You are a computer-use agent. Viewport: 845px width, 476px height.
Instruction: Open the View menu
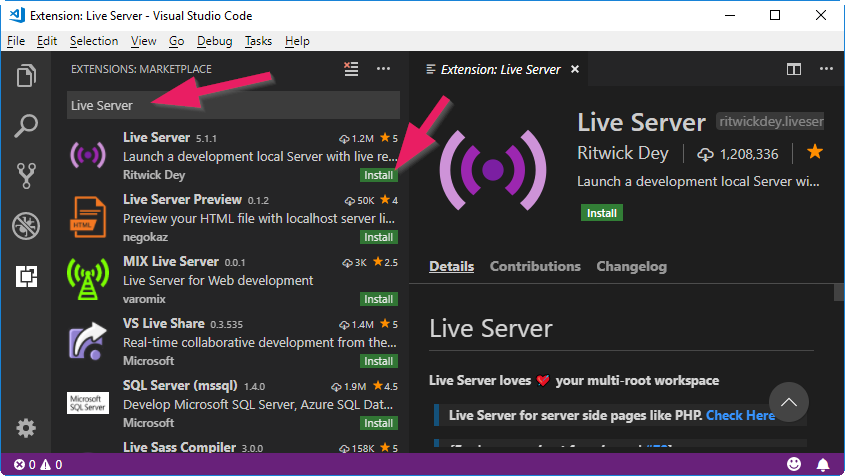[143, 41]
